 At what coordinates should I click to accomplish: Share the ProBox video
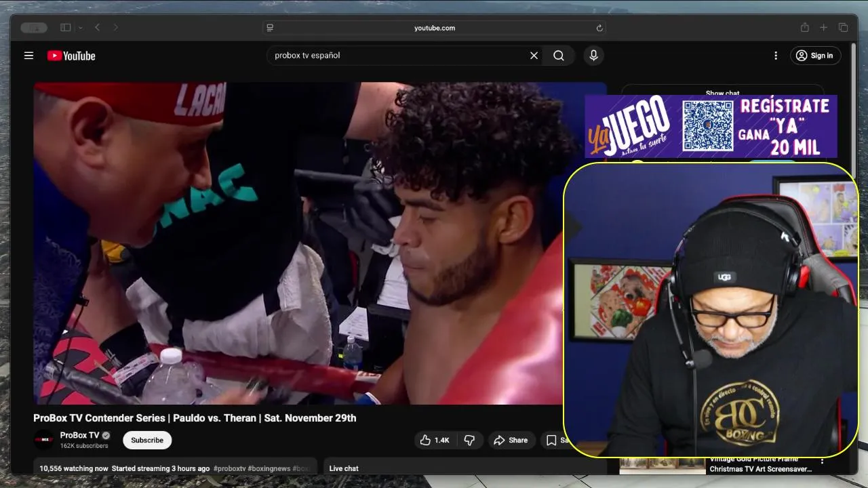511,441
